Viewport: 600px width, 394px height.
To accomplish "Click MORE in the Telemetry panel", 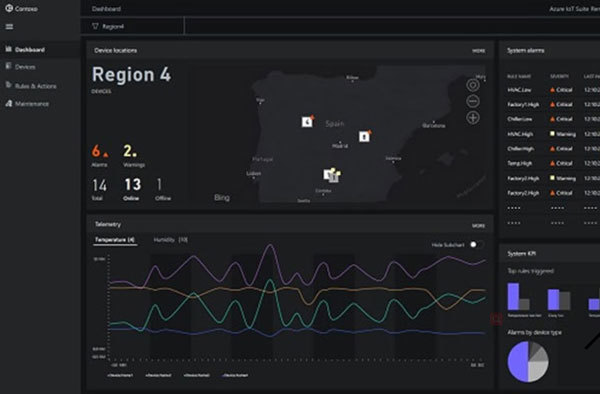I will click(478, 226).
